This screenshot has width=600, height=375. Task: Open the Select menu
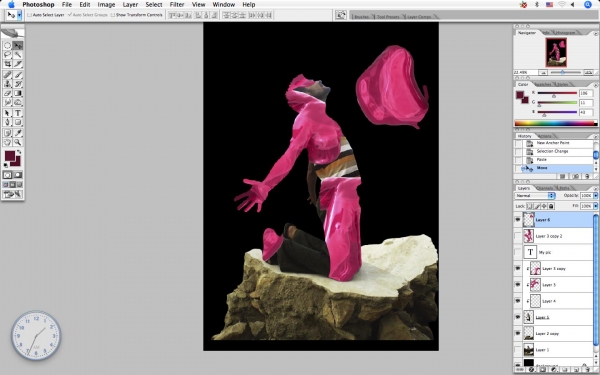tap(154, 5)
